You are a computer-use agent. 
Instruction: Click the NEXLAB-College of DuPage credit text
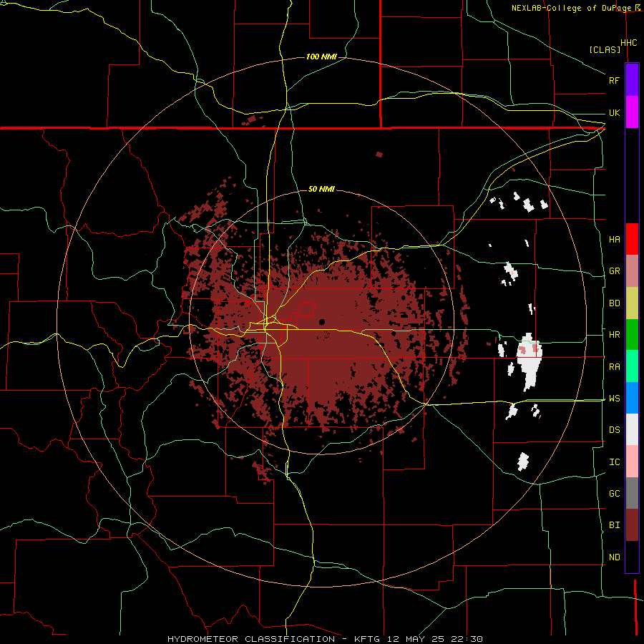tap(571, 8)
